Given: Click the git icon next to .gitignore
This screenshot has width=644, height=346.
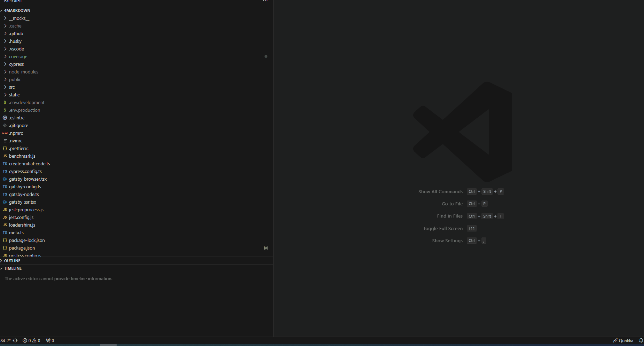Looking at the screenshot, I should tap(5, 125).
